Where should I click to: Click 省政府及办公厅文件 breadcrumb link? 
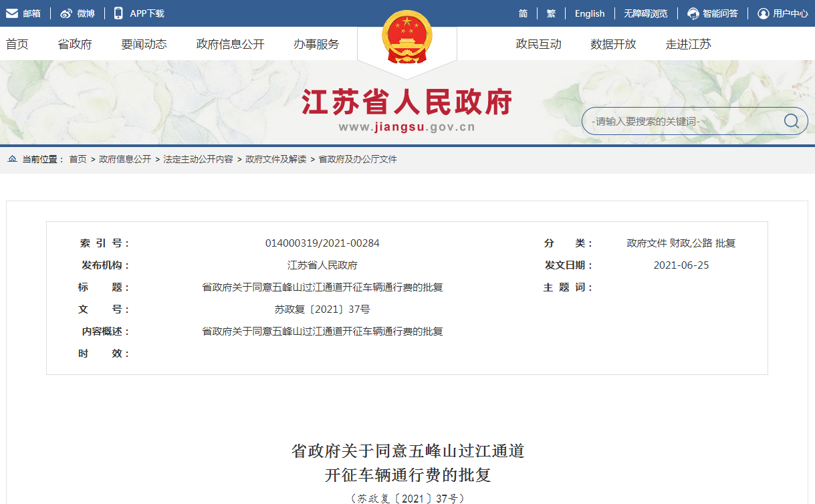358,159
